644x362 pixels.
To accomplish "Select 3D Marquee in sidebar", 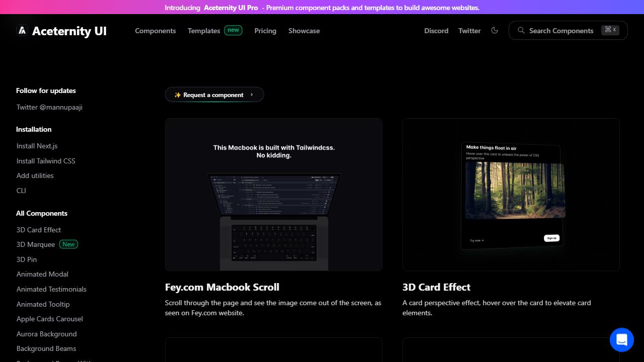I will [x=36, y=244].
